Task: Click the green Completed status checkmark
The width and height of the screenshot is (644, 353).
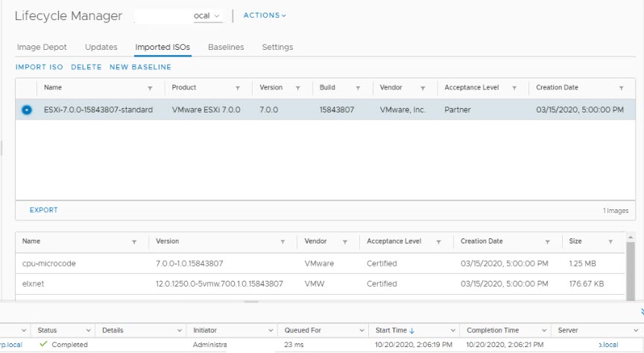Action: click(44, 345)
